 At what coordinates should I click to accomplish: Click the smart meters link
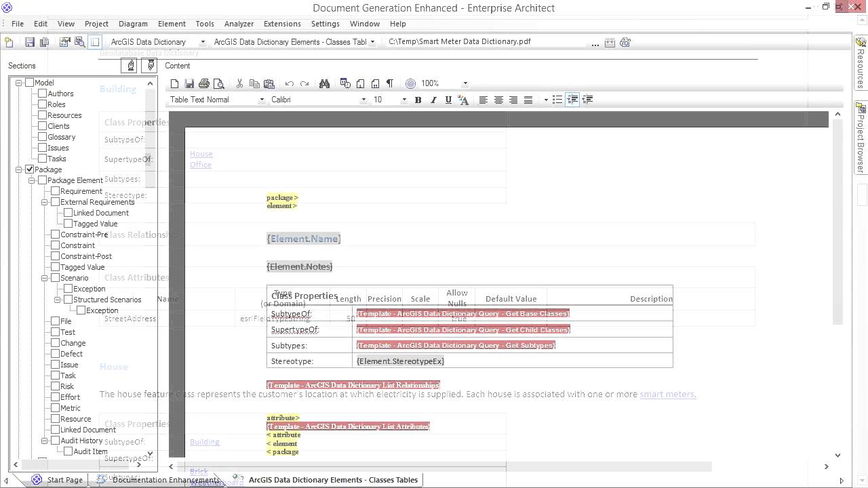667,394
